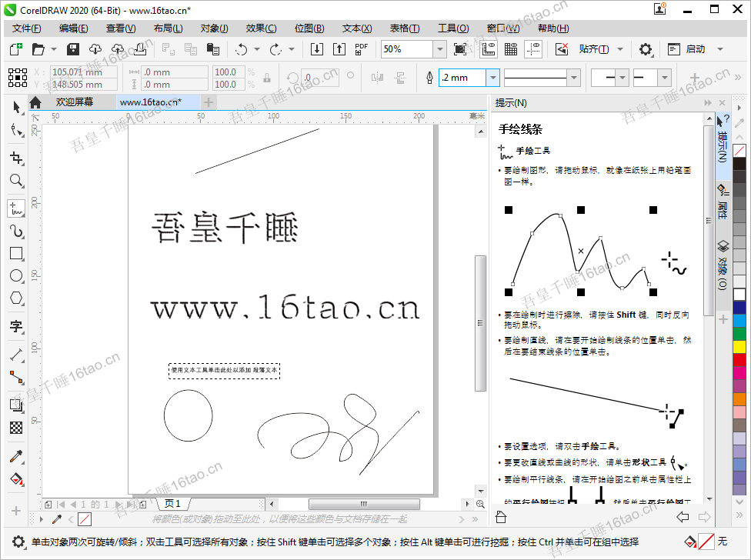Switch to the 欢迎屏幕 tab
751x560 pixels.
[x=74, y=102]
